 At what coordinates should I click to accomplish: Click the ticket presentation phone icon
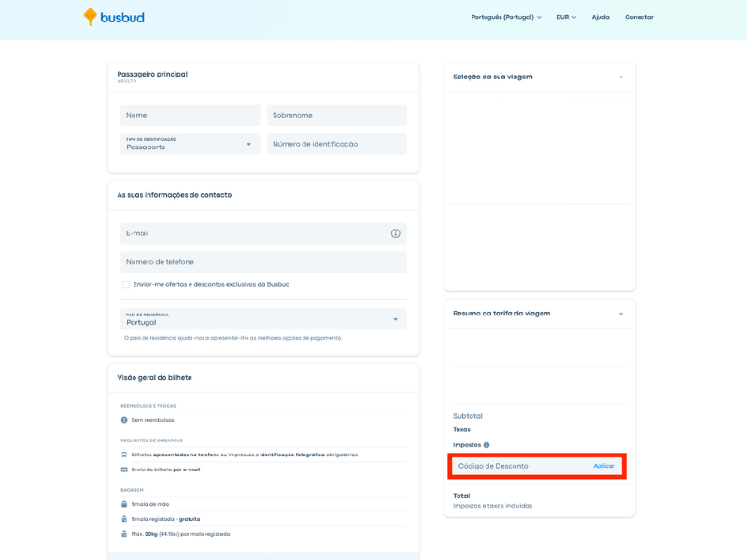[x=124, y=455]
